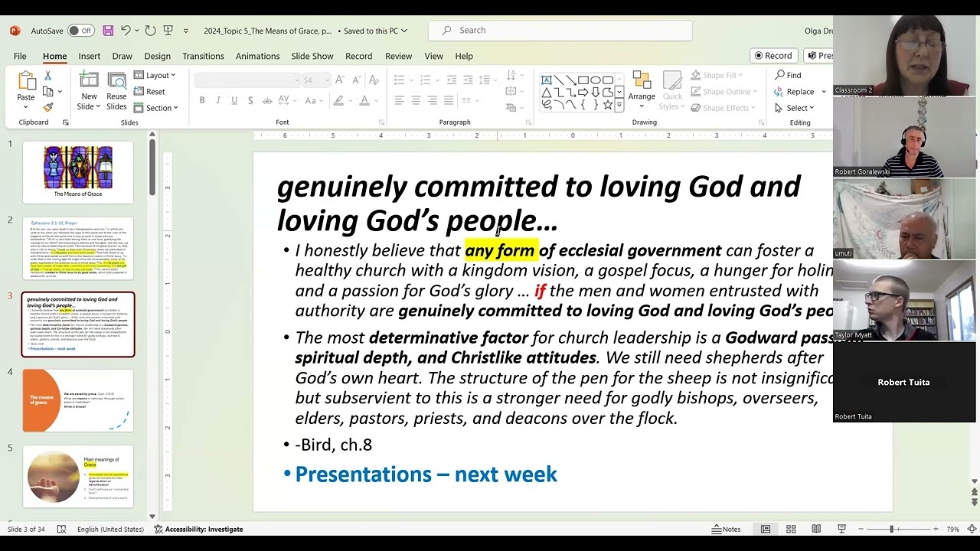Select the Oval shape
The height and width of the screenshot is (551, 980).
pyautogui.click(x=595, y=80)
